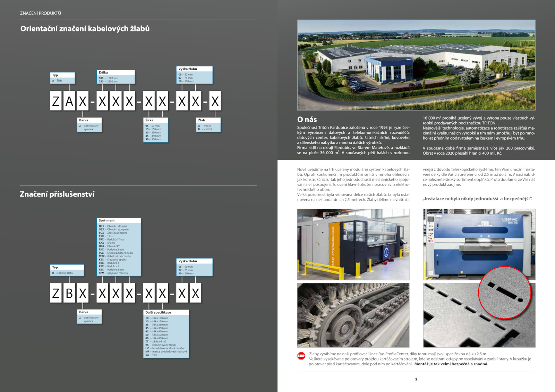The width and height of the screenshot is (555, 392).
Task: Click 'TRX – Redukční T-kus' entry
Action: click(112, 239)
